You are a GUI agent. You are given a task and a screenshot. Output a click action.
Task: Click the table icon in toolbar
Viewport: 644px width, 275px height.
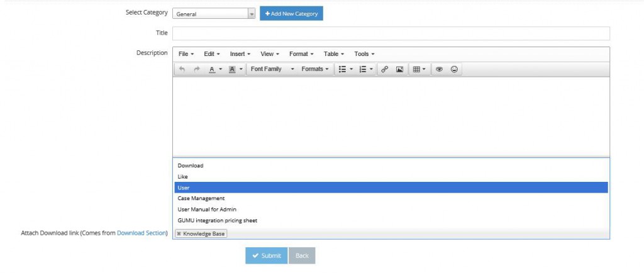pos(416,69)
